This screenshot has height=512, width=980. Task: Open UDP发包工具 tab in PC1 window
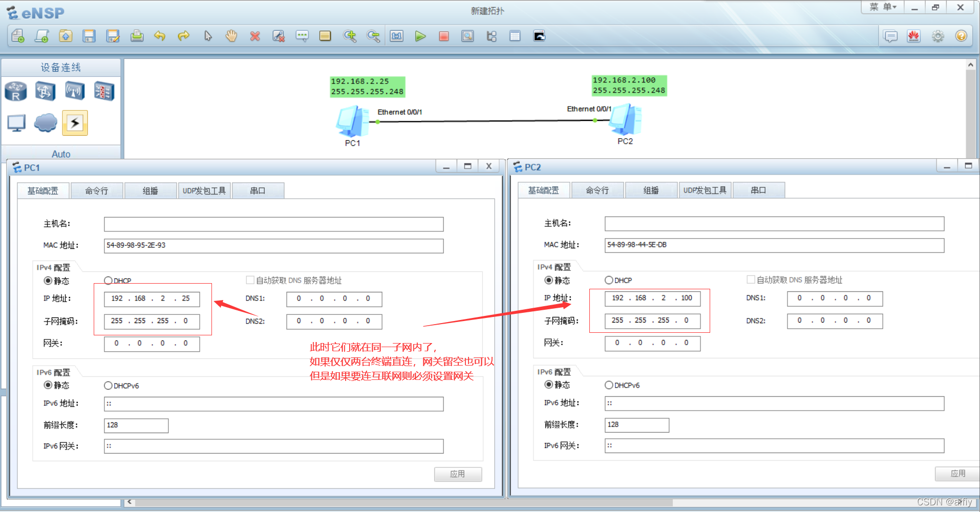pos(204,190)
